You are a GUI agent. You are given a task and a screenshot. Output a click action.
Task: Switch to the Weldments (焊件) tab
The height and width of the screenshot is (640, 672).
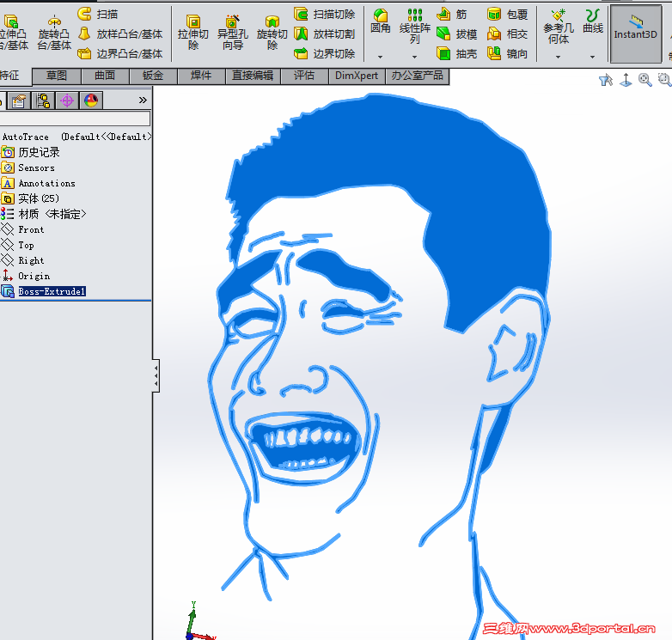pos(201,76)
